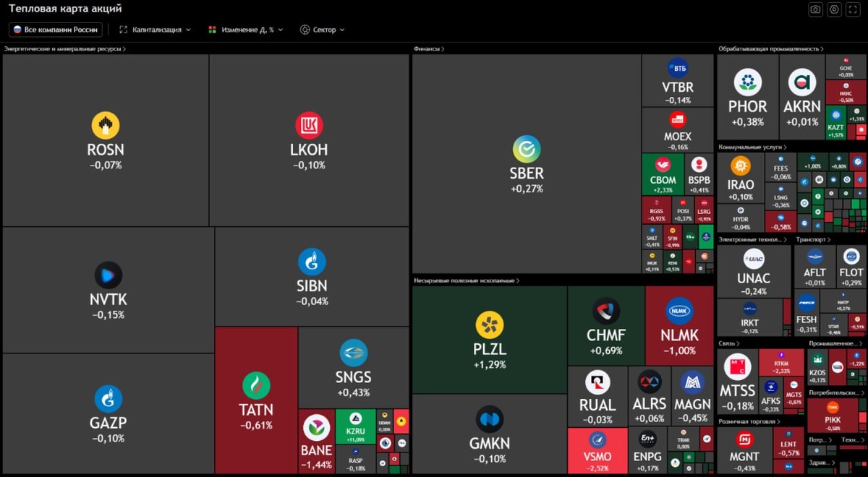
Task: Click the Magnit logo in MGNT tile
Action: (x=744, y=440)
